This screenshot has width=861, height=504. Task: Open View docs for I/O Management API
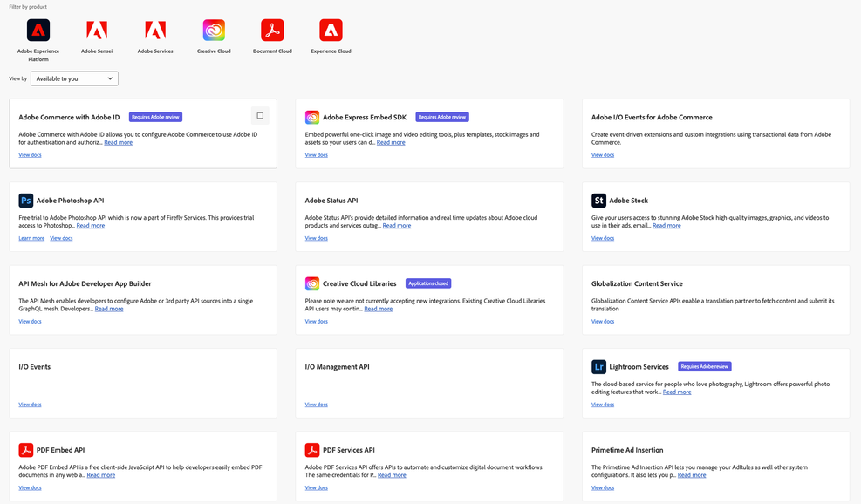(x=317, y=405)
